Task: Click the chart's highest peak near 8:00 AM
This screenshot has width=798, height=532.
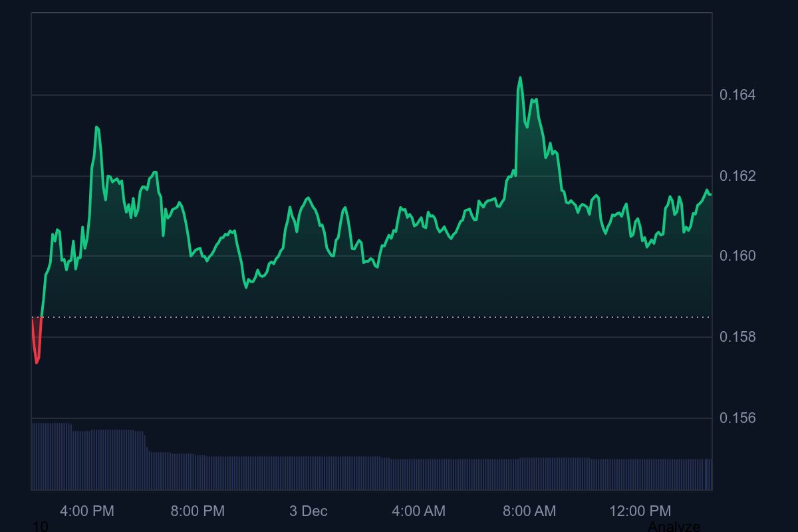Action: click(521, 78)
